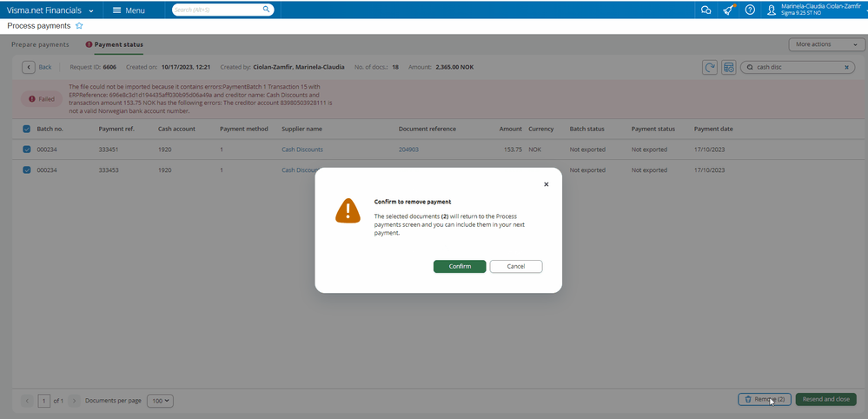Click the 153.75 amount cell
This screenshot has height=419, width=868.
click(513, 150)
